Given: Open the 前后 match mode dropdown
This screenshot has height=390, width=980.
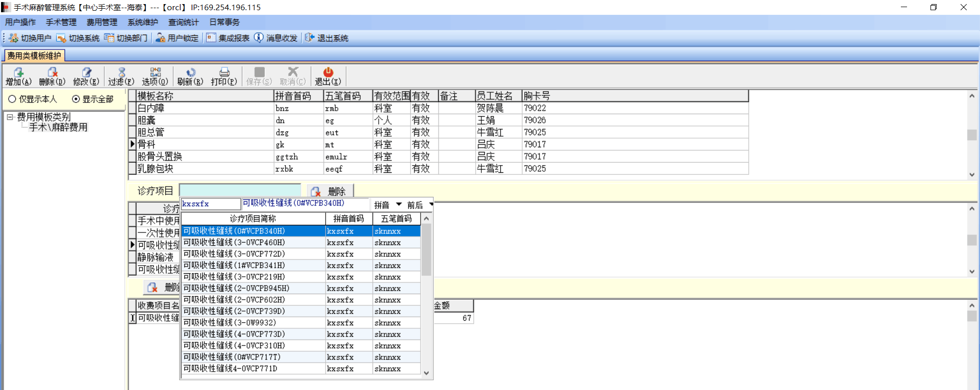Looking at the screenshot, I should (431, 204).
